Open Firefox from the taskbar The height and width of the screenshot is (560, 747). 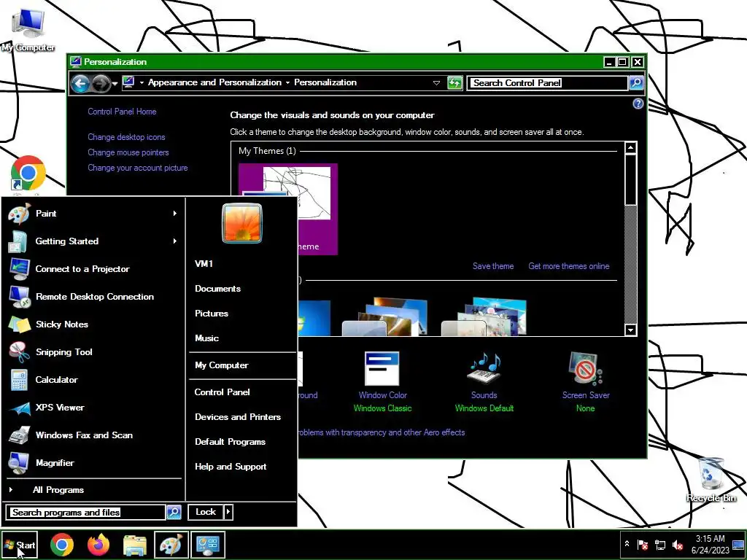point(98,544)
